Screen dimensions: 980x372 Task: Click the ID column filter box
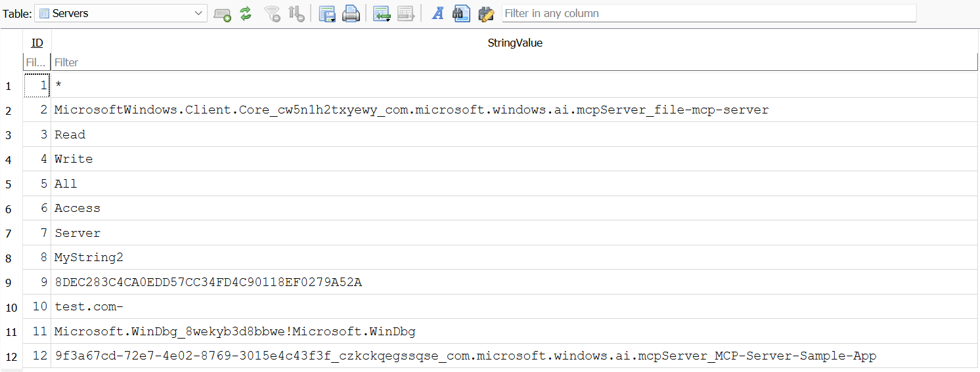pyautogui.click(x=36, y=62)
